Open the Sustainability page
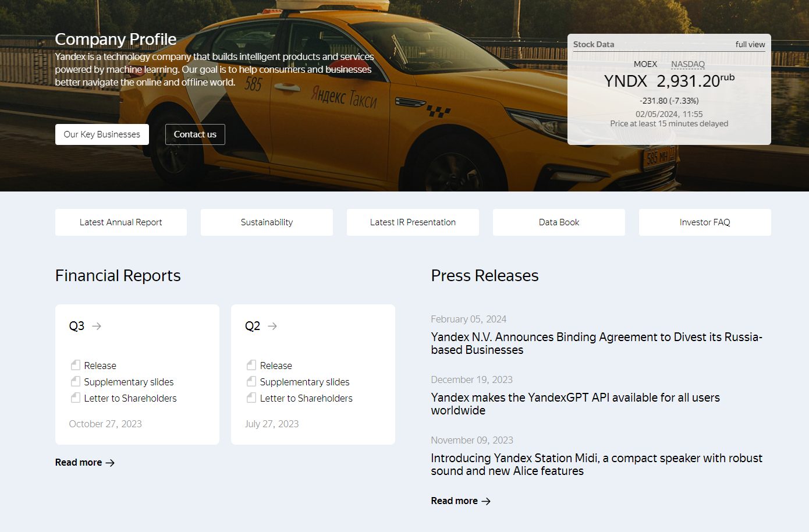 coord(267,222)
